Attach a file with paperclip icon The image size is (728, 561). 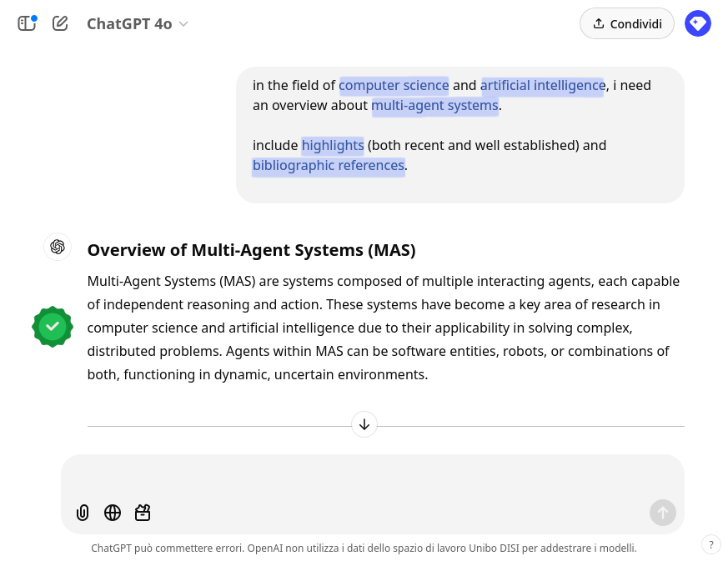[x=83, y=513]
